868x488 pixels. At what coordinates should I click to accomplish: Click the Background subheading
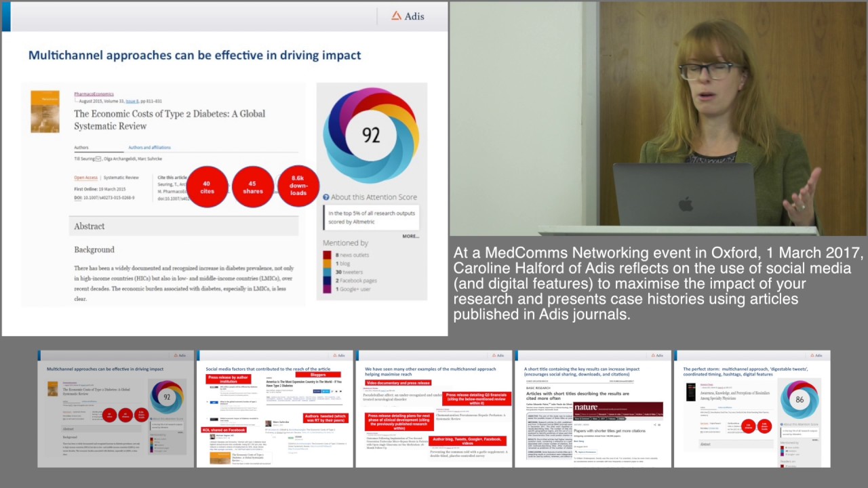coord(94,249)
